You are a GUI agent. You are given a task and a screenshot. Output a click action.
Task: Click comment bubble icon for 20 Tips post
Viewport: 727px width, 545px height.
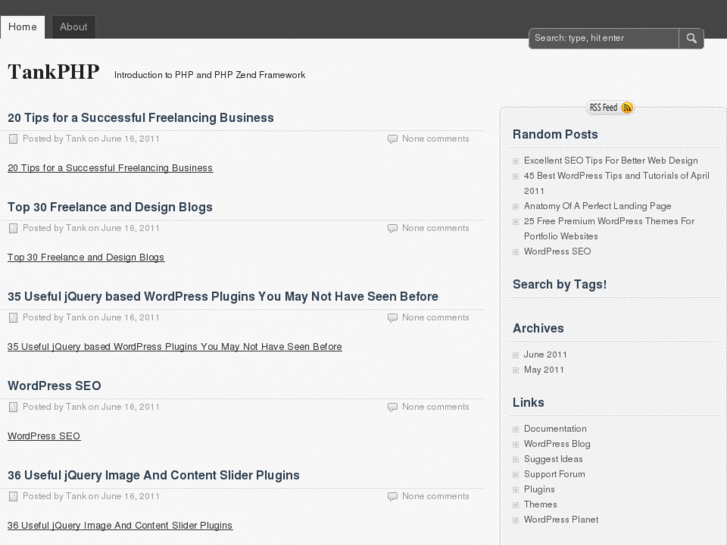click(392, 139)
